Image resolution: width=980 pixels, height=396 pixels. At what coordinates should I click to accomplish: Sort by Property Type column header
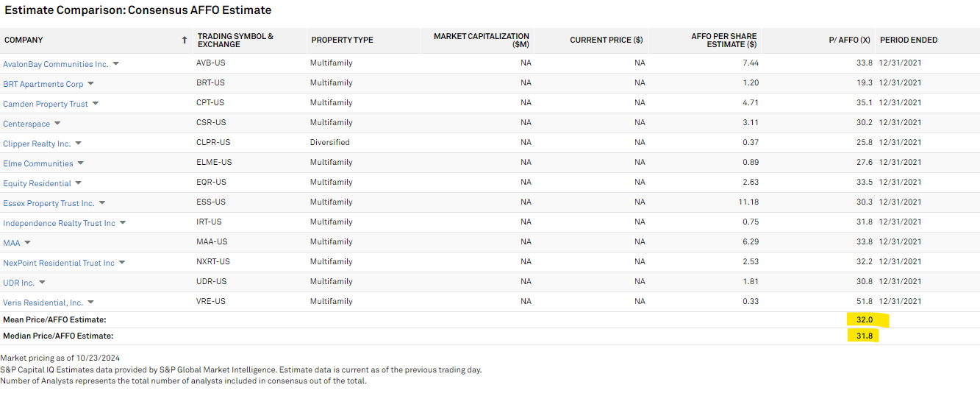pos(342,40)
